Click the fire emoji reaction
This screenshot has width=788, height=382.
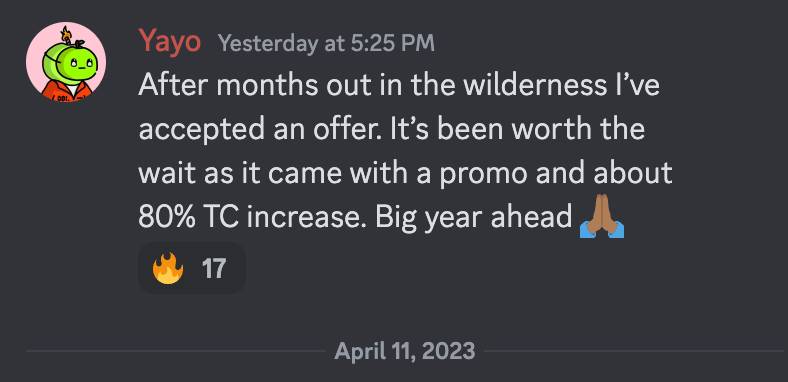click(x=168, y=268)
